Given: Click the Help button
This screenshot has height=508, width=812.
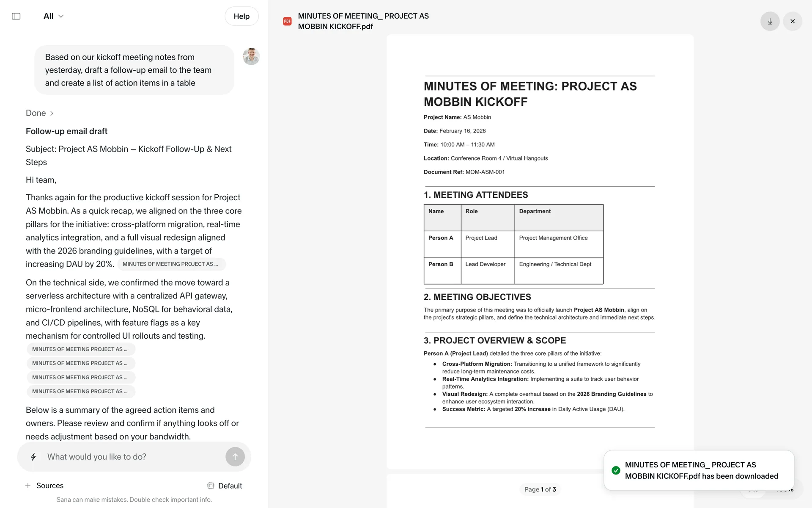Looking at the screenshot, I should tap(241, 16).
